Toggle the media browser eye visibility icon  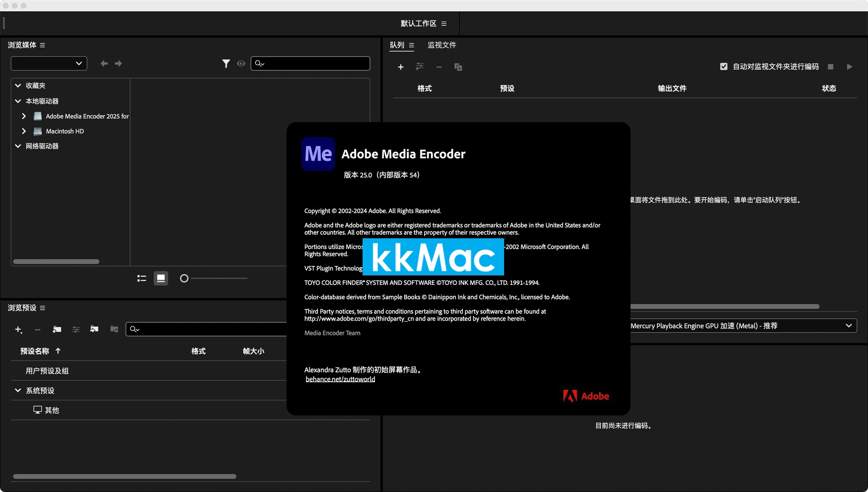[241, 64]
